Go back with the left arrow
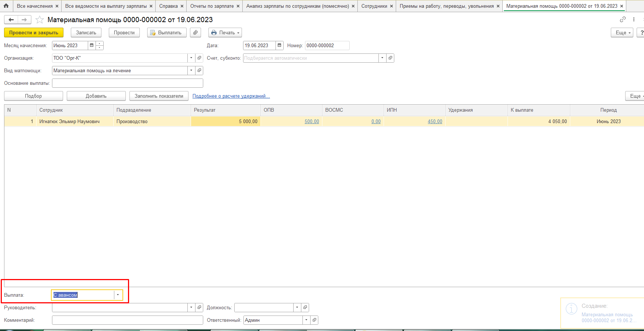644x331 pixels. pyautogui.click(x=11, y=20)
